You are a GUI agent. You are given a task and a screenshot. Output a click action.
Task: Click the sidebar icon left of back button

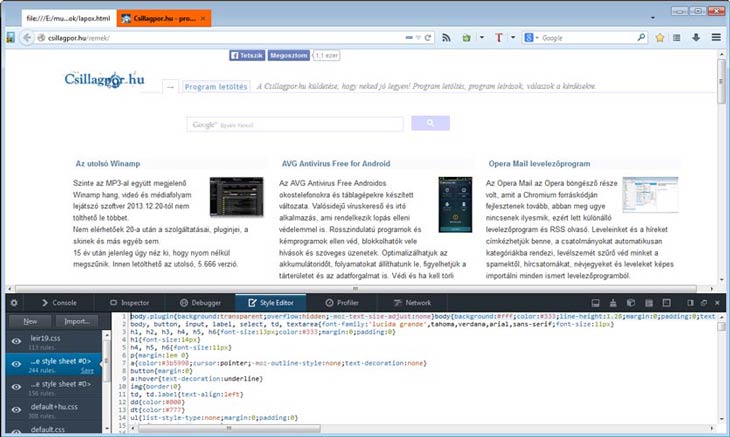pos(10,38)
